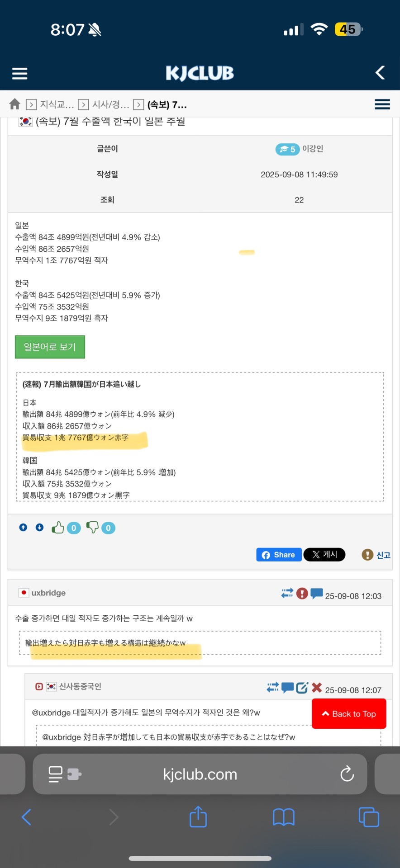Screen dimensions: 400x868
Task: Tap the back arrow in the KJCLUB header
Action: pos(380,73)
